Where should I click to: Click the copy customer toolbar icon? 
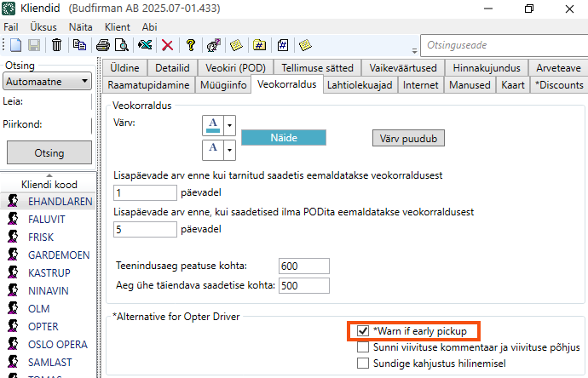point(80,45)
